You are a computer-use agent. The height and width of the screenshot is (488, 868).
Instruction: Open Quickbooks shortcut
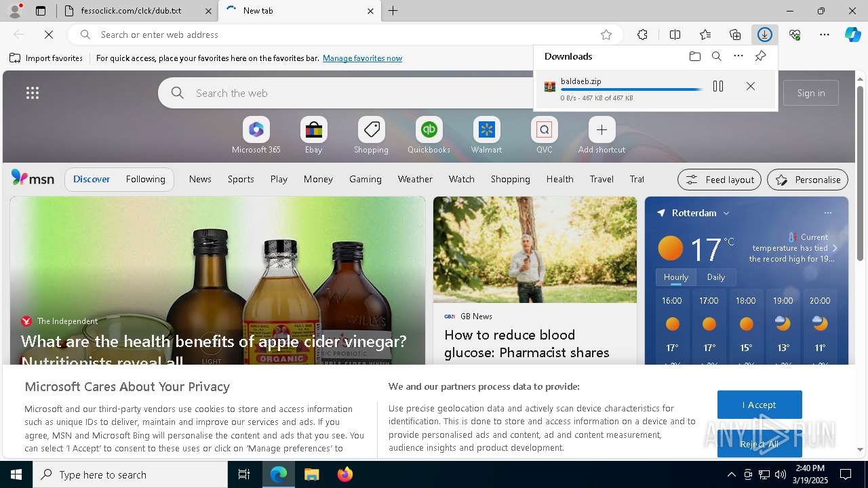point(429,136)
